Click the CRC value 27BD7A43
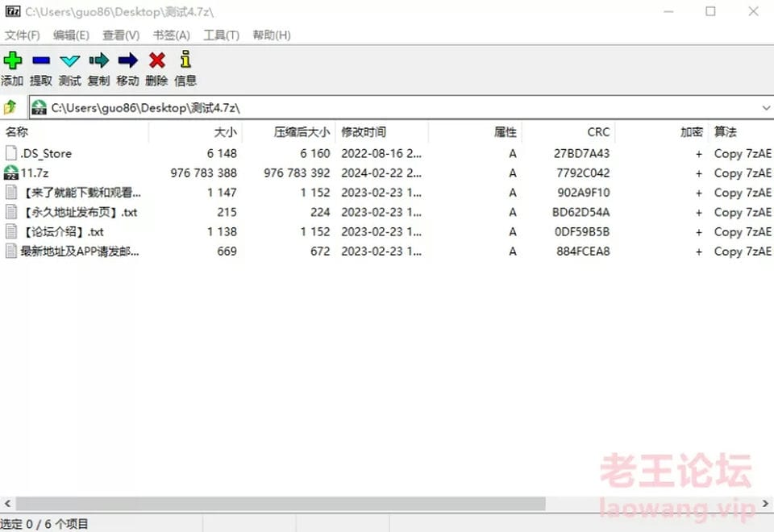The width and height of the screenshot is (774, 532). point(581,153)
